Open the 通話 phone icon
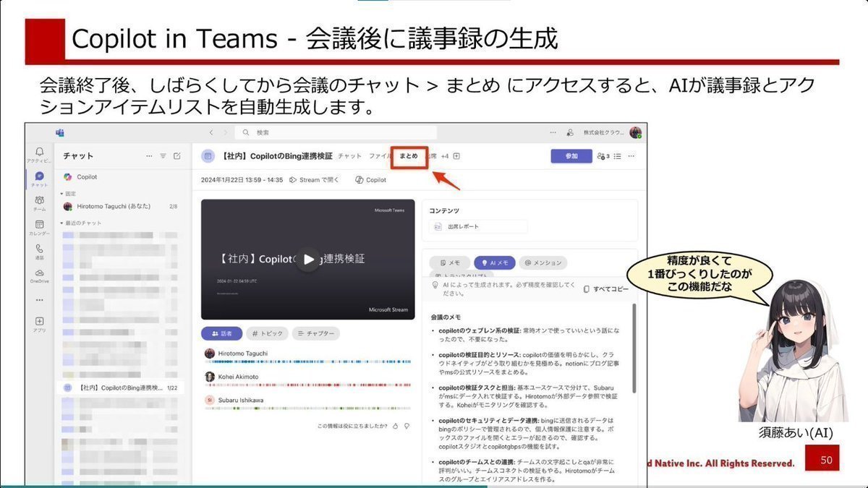The image size is (868, 488). point(39,251)
